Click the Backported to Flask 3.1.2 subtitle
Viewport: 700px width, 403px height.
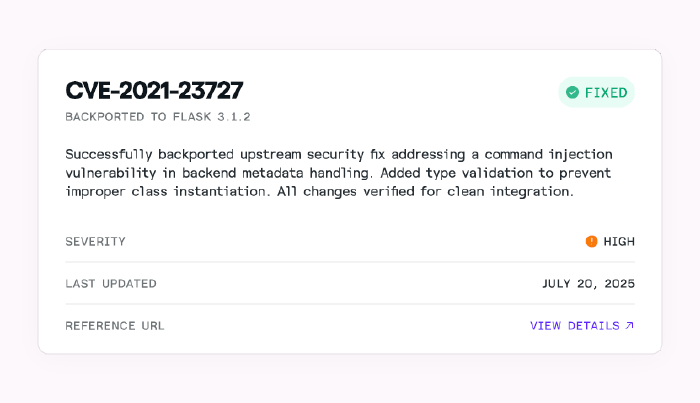157,117
